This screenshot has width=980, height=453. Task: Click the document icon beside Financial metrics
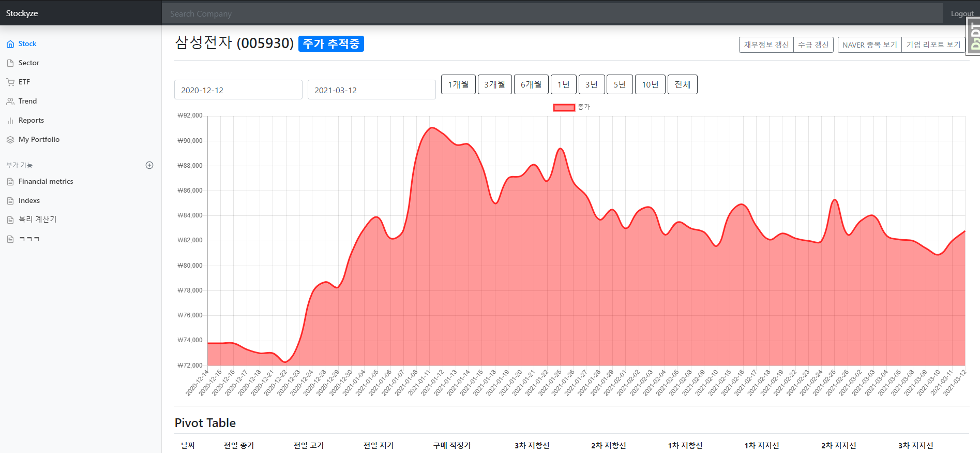[10, 182]
